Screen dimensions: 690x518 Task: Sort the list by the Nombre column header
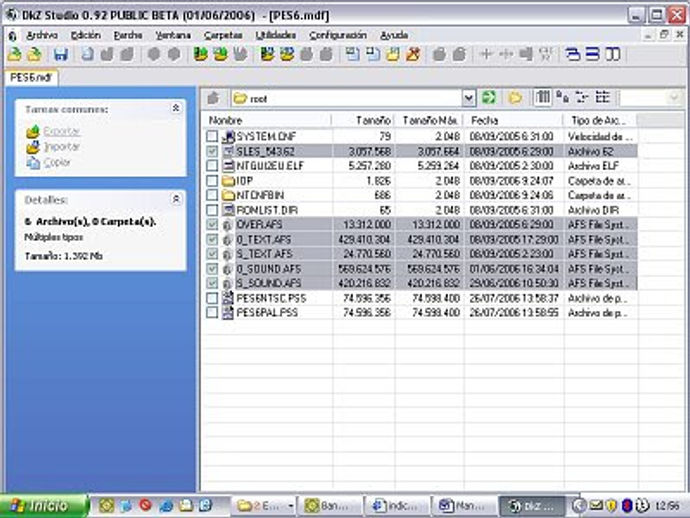(268, 120)
